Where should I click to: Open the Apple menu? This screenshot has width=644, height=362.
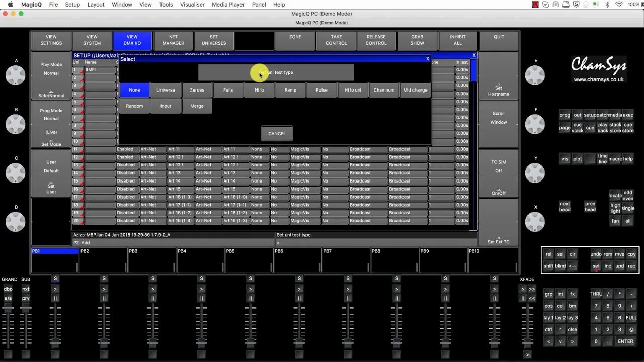coord(10,5)
